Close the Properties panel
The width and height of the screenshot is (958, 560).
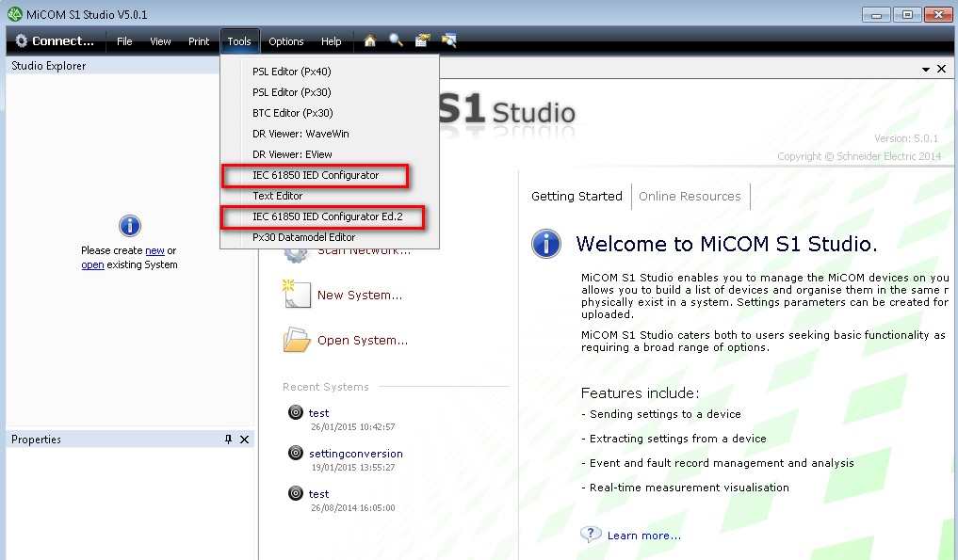[244, 440]
